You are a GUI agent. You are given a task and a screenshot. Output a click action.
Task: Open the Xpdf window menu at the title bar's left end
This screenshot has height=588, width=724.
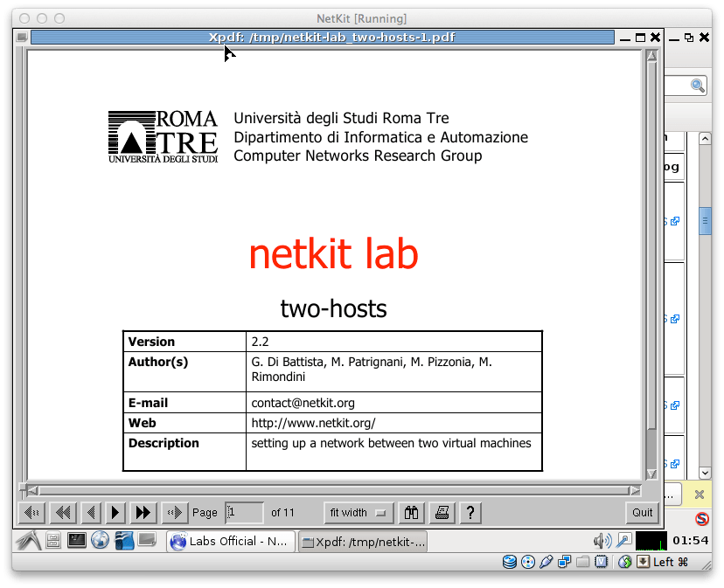click(x=22, y=37)
